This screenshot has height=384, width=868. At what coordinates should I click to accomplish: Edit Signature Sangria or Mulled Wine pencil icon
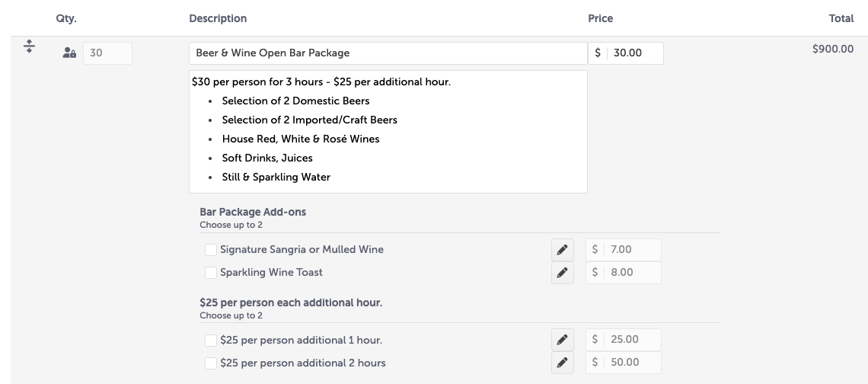[x=562, y=250]
